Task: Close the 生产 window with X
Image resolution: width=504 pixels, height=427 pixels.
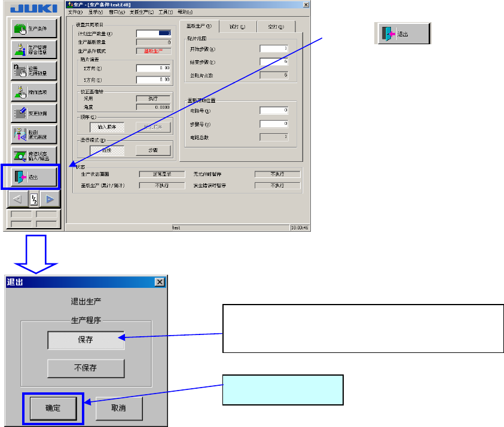Action: (x=306, y=5)
